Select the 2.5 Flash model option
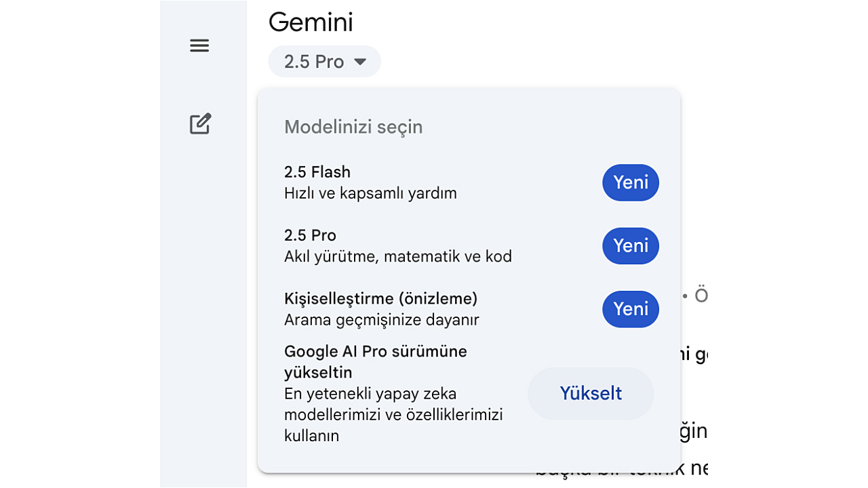This screenshot has height=488, width=868. click(x=317, y=172)
